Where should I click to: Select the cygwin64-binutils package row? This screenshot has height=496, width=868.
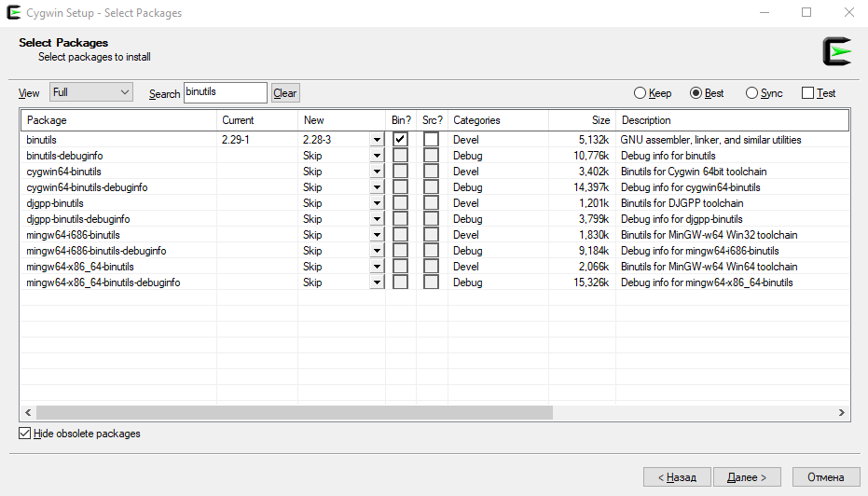pyautogui.click(x=434, y=171)
